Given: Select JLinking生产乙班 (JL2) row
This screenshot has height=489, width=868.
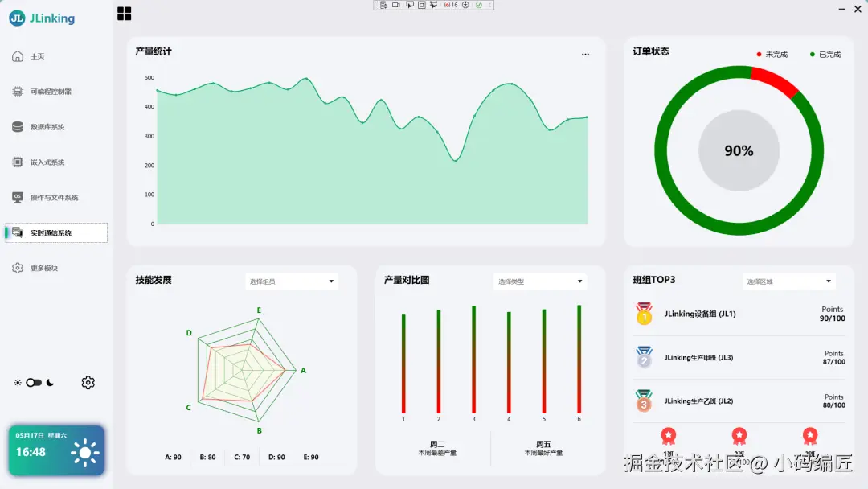Looking at the screenshot, I should click(x=739, y=401).
